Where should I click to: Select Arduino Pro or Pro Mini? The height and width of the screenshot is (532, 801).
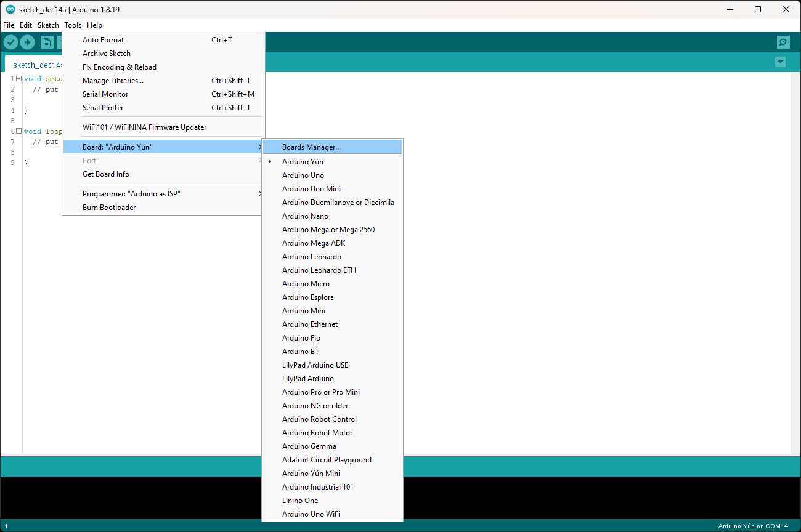click(332, 392)
